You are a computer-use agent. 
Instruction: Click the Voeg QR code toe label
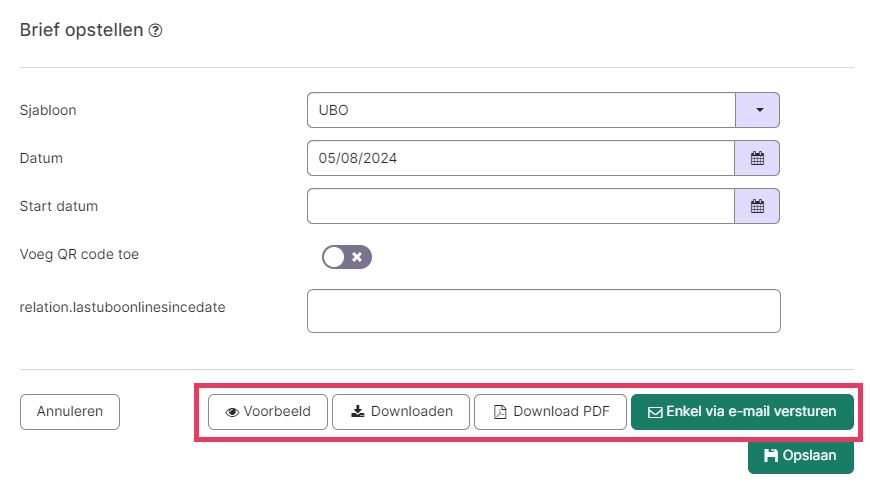(79, 254)
